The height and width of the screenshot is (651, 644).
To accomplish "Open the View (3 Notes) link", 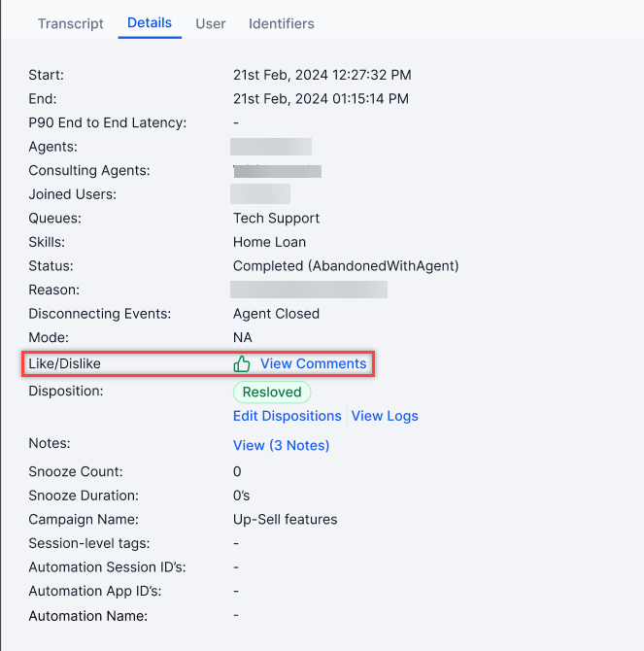I will coord(281,445).
